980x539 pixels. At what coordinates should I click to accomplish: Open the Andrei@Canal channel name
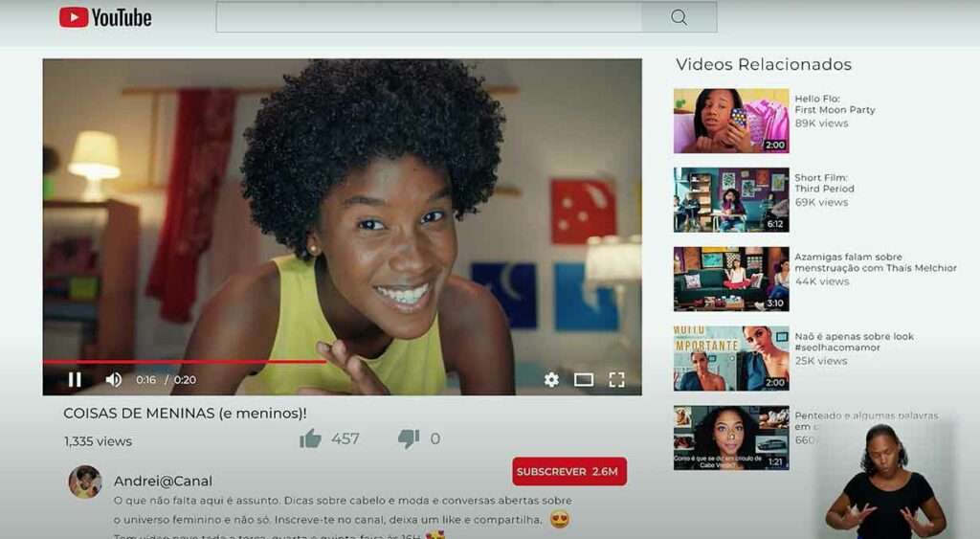tap(163, 481)
